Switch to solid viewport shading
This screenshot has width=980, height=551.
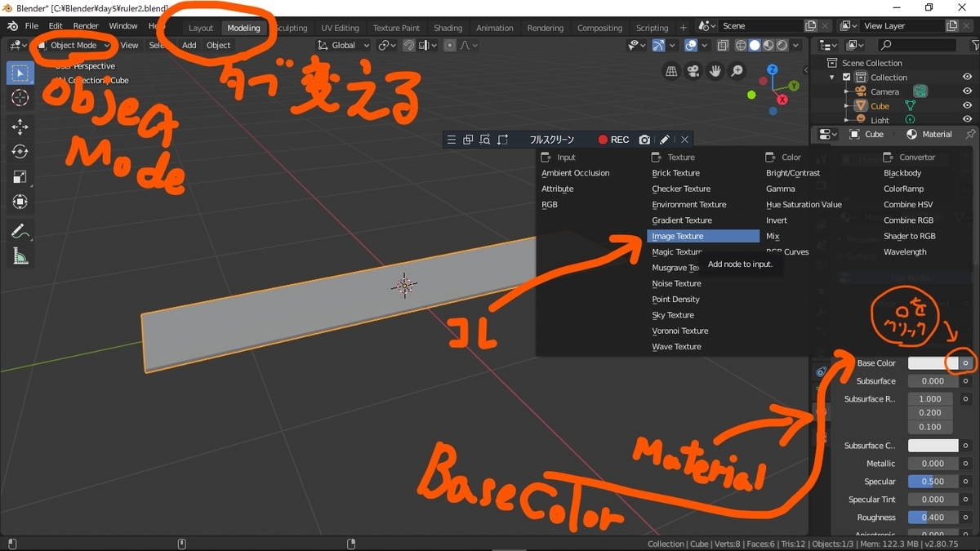[x=755, y=46]
